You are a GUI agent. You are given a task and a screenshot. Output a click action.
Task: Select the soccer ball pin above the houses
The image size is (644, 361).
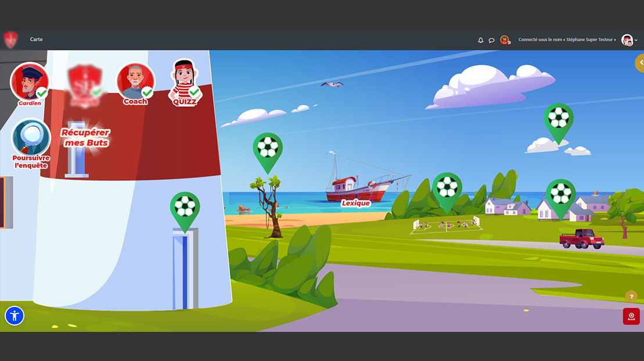[x=560, y=194]
